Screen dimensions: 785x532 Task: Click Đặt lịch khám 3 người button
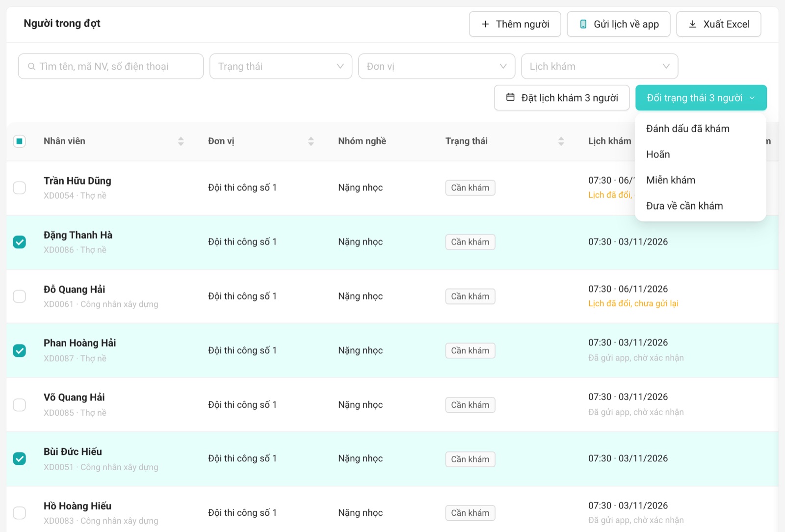[561, 98]
